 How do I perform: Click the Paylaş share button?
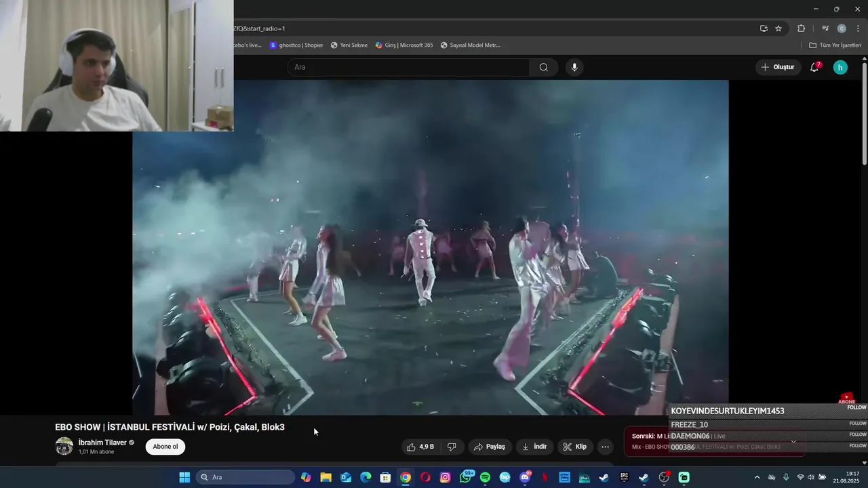pyautogui.click(x=490, y=447)
